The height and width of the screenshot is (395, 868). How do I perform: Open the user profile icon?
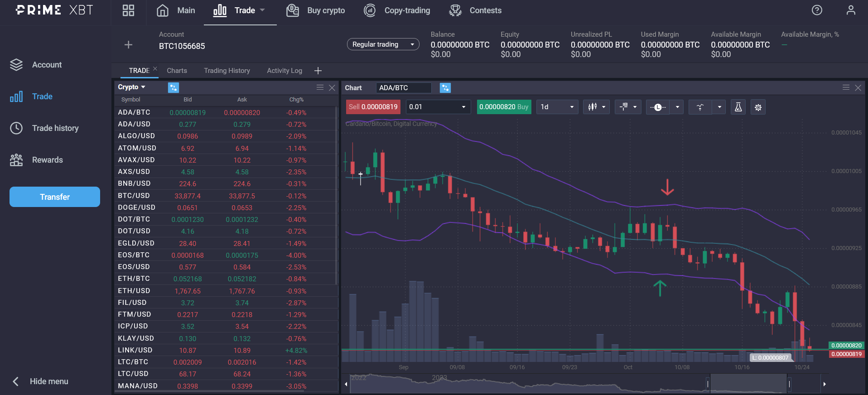pos(851,10)
